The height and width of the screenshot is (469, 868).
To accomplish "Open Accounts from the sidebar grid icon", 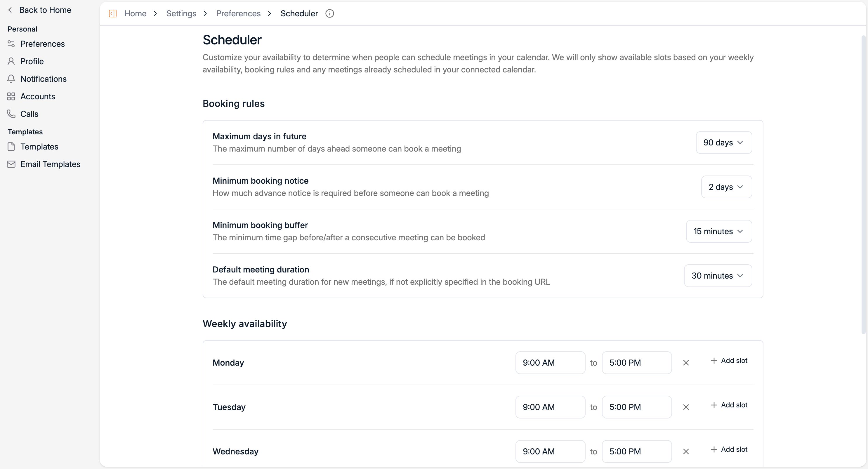I will pos(11,96).
